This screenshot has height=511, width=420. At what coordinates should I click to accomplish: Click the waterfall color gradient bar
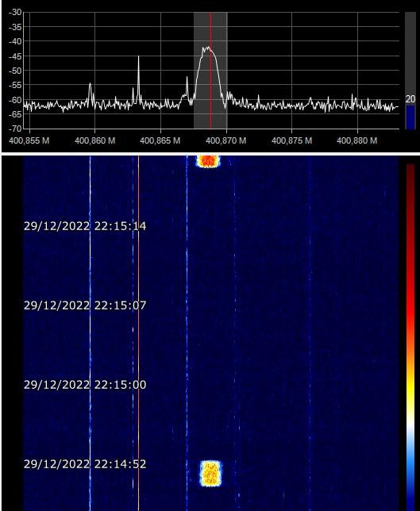coord(410,337)
